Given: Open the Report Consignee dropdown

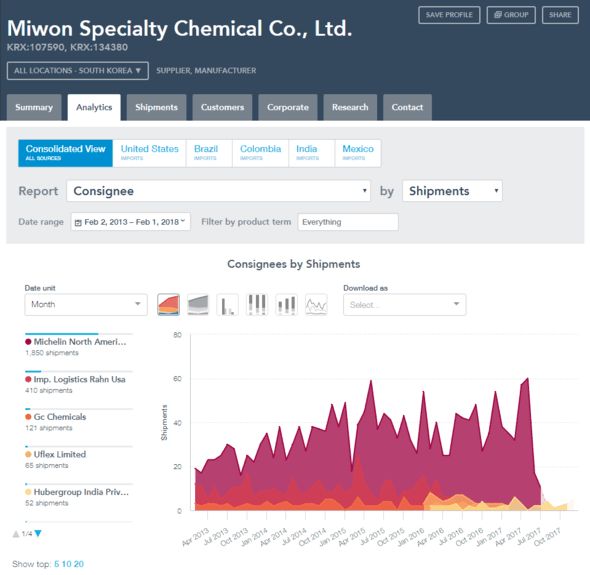Looking at the screenshot, I should pyautogui.click(x=218, y=191).
